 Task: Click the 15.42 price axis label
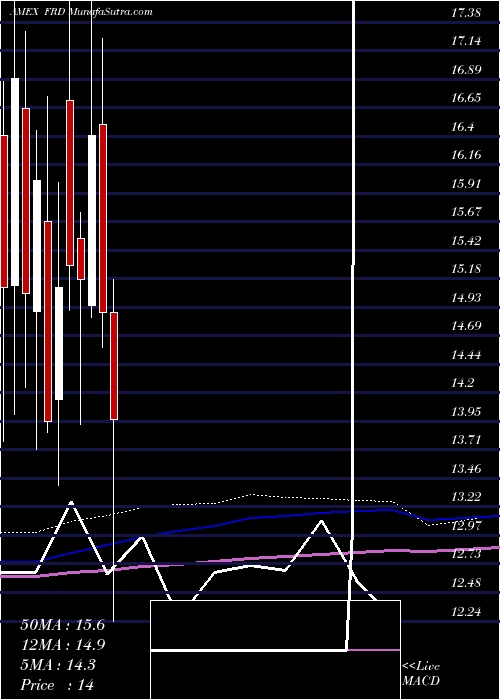pyautogui.click(x=466, y=241)
